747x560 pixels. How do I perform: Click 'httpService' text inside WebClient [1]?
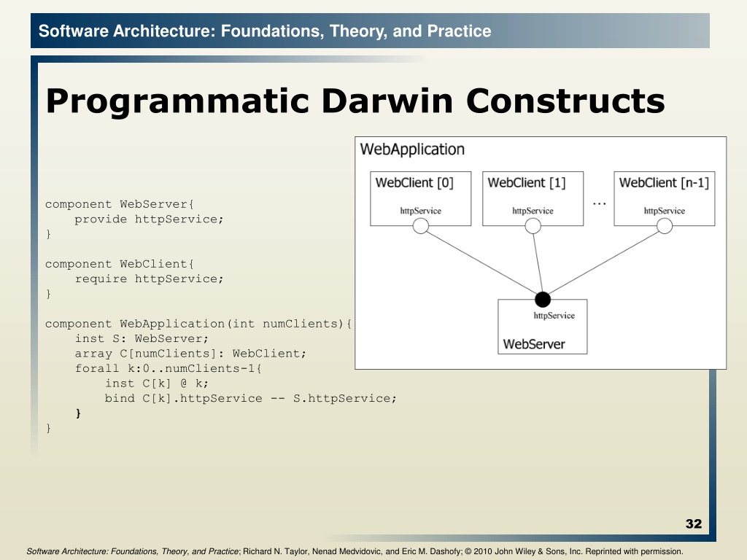coord(533,211)
